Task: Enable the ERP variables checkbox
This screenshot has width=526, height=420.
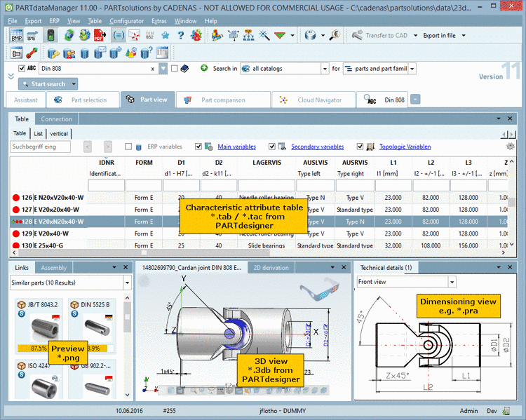Action: (128, 147)
